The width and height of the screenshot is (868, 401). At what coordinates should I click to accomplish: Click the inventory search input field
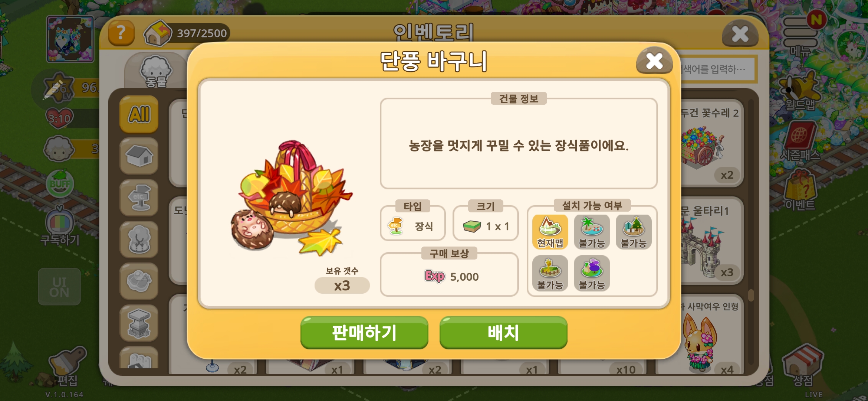(x=718, y=69)
